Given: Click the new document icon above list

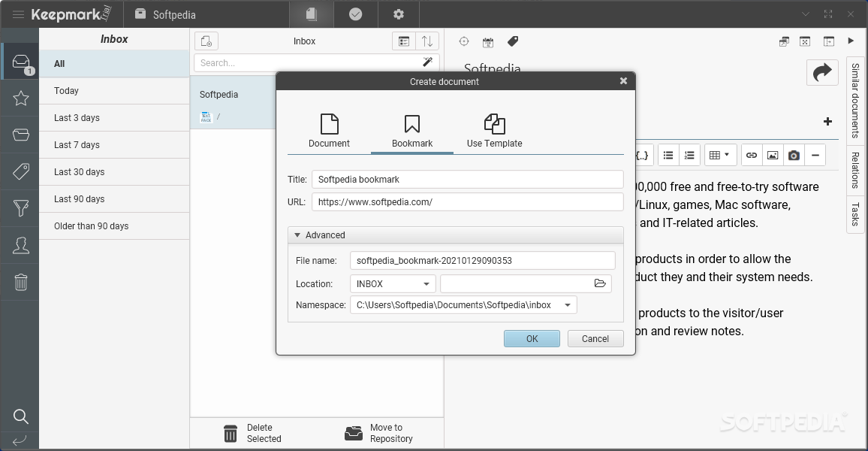Looking at the screenshot, I should point(206,41).
